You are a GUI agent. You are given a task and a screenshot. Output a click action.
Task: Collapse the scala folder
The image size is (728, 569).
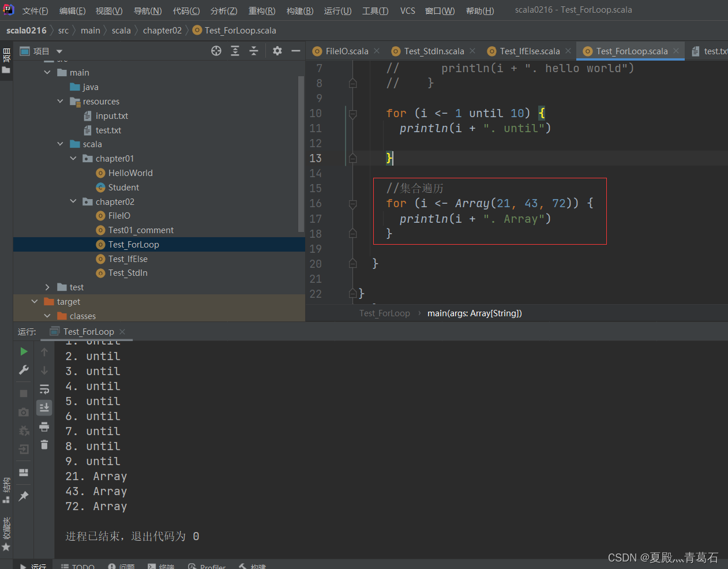coord(60,144)
